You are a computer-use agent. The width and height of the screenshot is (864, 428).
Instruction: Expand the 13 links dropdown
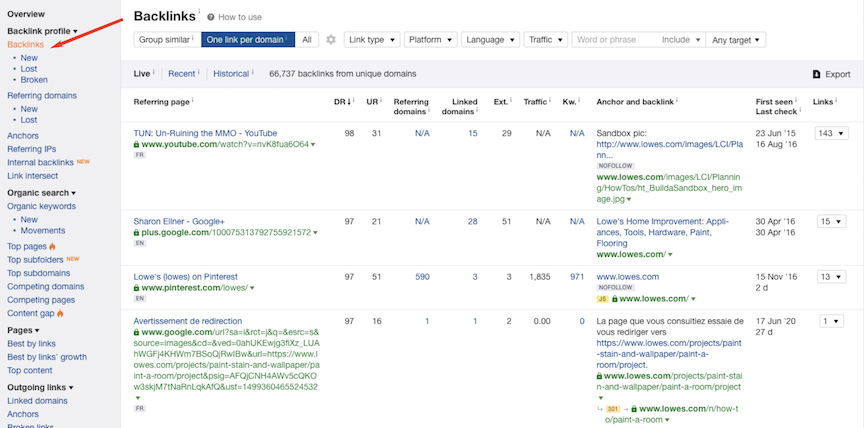831,277
